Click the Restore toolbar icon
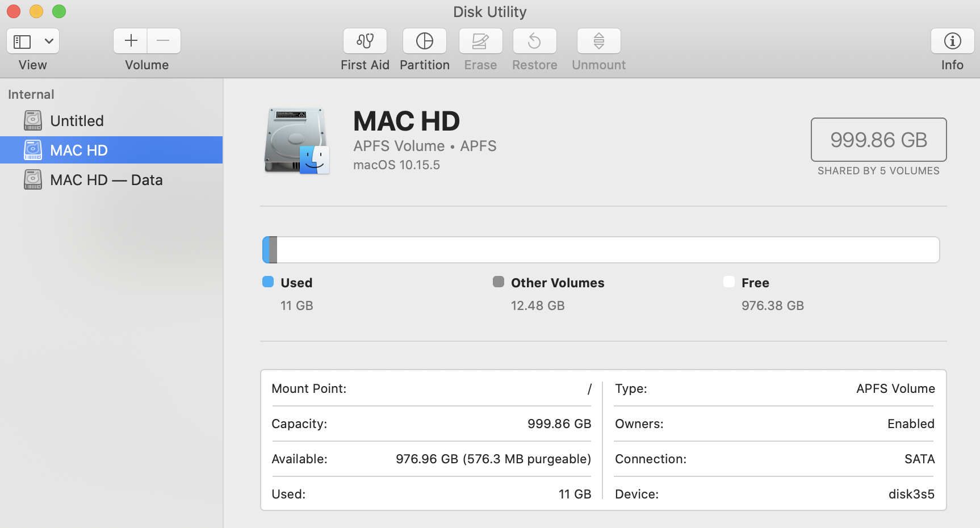This screenshot has height=528, width=980. [x=534, y=41]
